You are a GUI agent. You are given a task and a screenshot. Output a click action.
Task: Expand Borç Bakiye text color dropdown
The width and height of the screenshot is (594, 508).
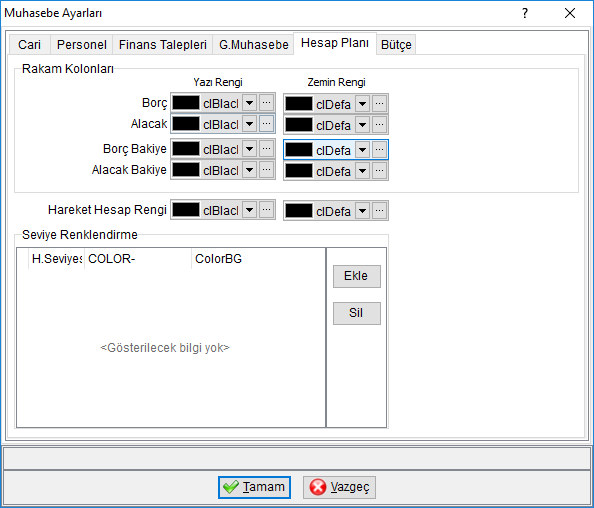[250, 149]
